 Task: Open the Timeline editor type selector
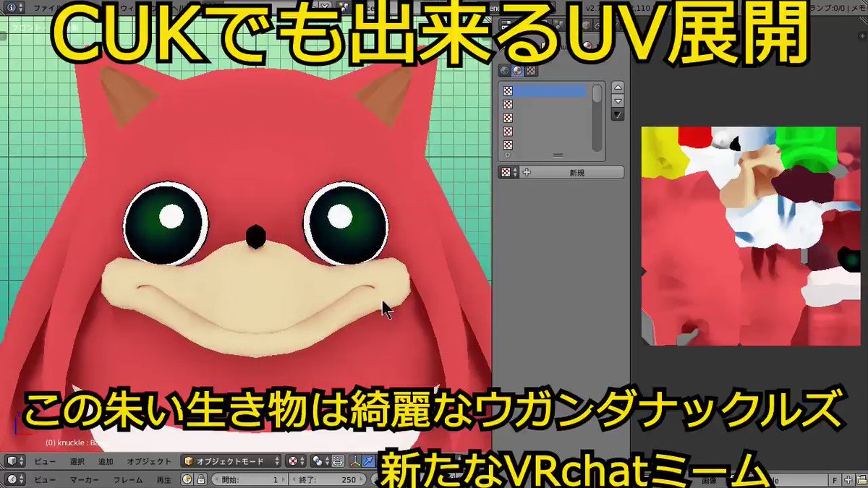[16, 479]
